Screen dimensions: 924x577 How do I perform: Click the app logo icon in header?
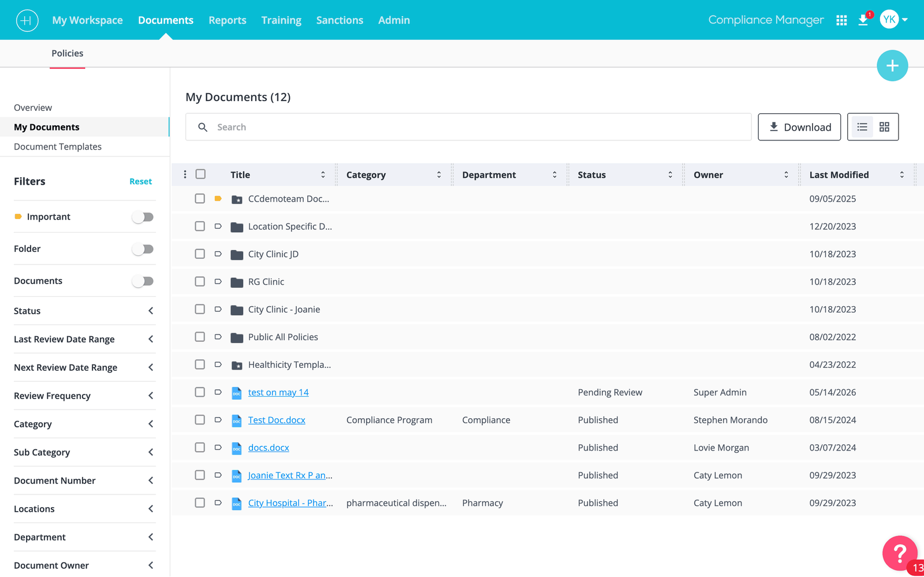click(27, 20)
